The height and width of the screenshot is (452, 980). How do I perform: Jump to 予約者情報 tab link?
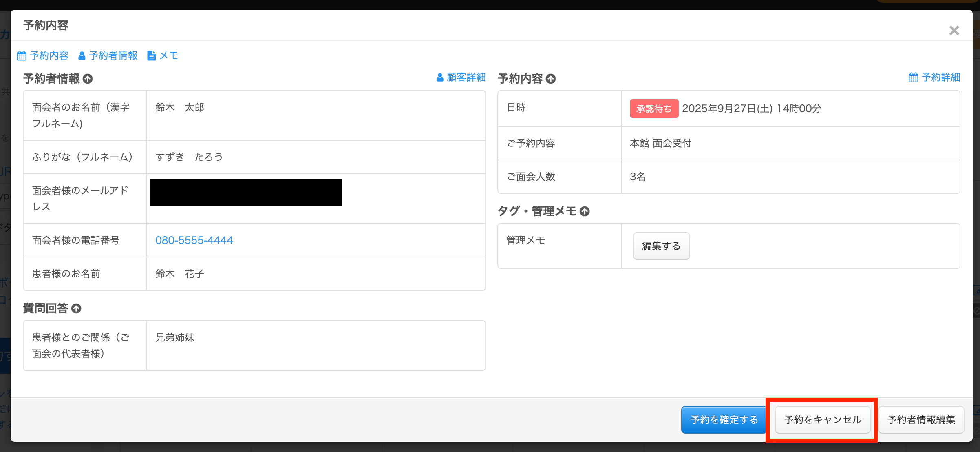point(113,56)
